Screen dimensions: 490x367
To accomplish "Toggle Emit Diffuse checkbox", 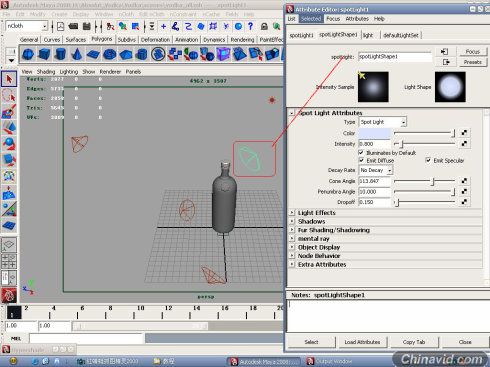I will (x=361, y=160).
